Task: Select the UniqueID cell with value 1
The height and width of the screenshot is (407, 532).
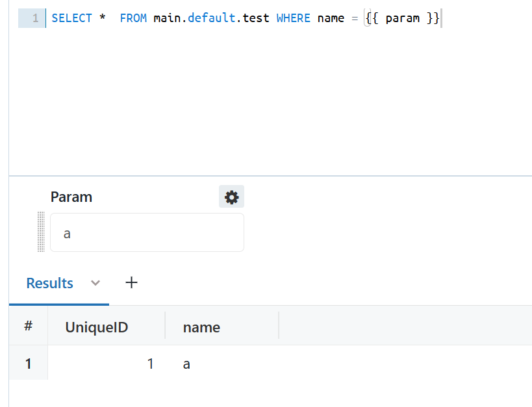Action: point(150,364)
